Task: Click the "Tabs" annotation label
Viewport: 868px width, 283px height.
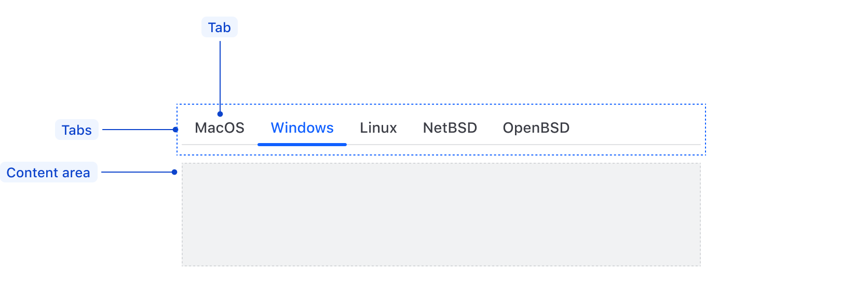Action: [x=76, y=130]
